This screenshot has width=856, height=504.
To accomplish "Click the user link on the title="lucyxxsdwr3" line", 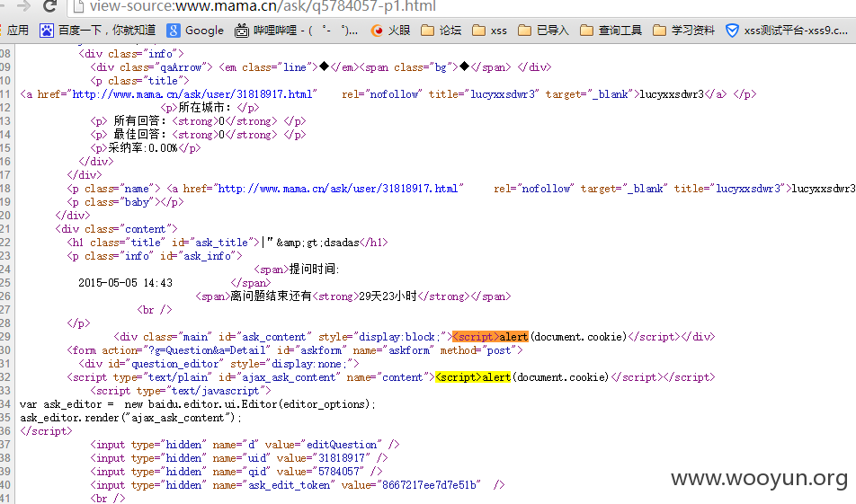I will (194, 93).
